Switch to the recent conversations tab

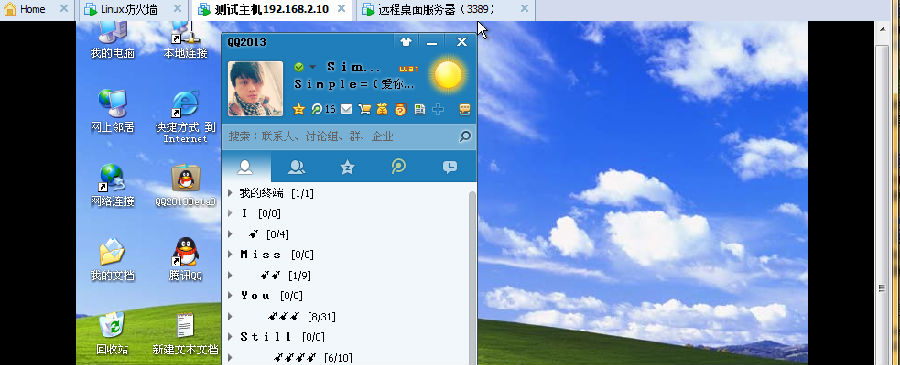pos(450,166)
